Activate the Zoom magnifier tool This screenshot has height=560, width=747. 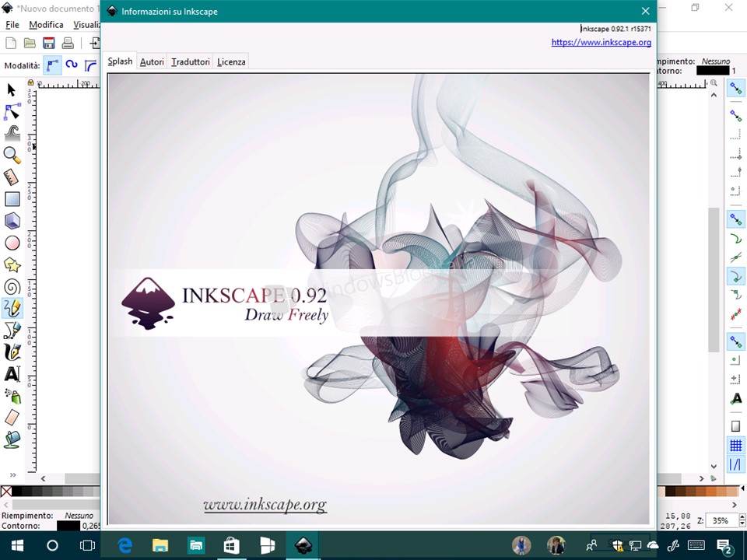coord(12,156)
